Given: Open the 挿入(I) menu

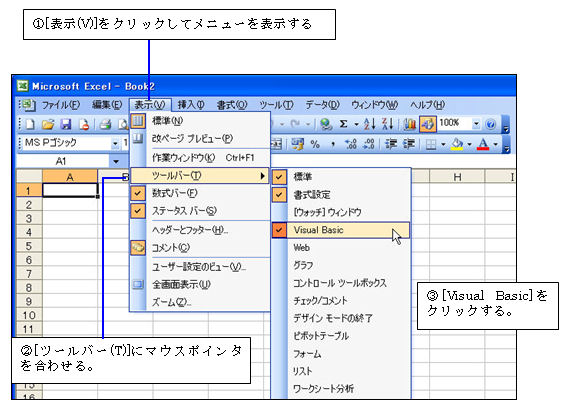Looking at the screenshot, I should (191, 105).
